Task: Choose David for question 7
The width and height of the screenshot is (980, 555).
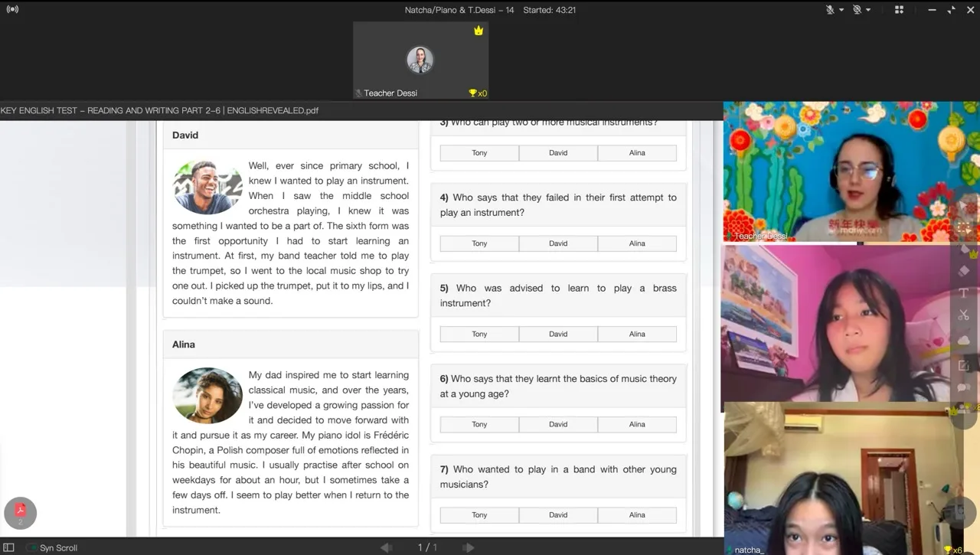Action: [558, 515]
